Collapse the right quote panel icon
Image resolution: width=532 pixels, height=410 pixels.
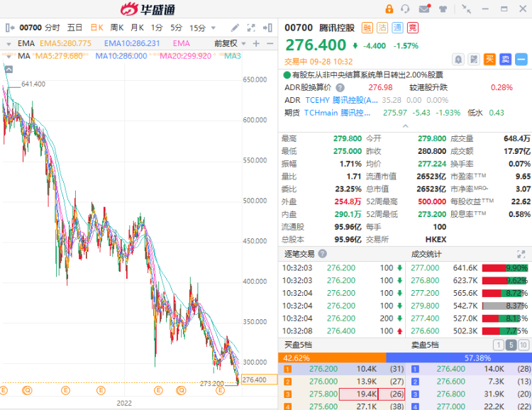click(267, 28)
